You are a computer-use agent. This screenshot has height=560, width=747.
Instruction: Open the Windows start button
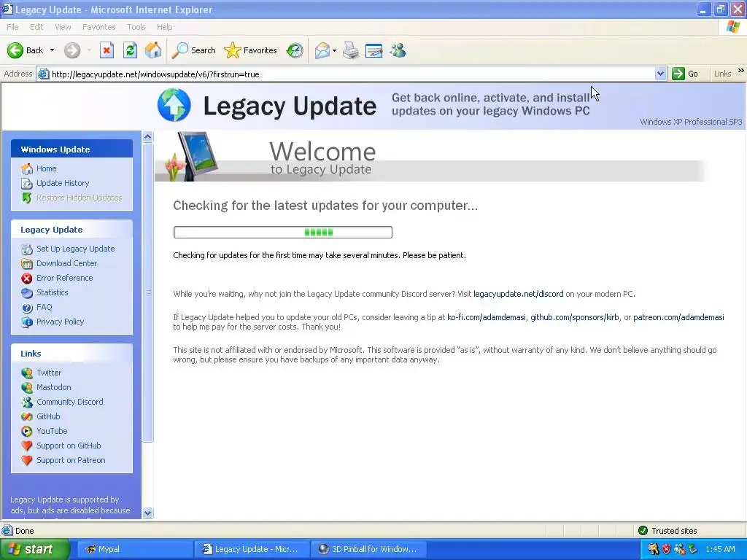click(x=34, y=549)
